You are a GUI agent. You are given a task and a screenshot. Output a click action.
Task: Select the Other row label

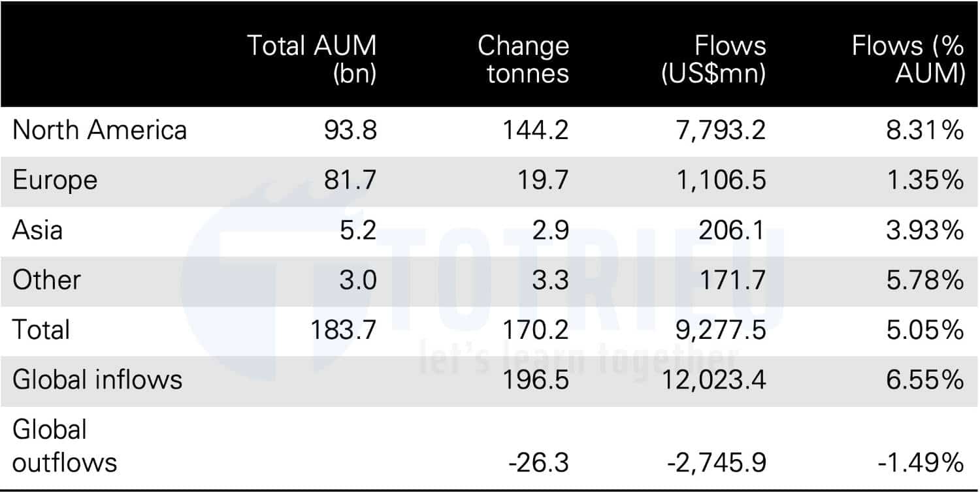[46, 279]
